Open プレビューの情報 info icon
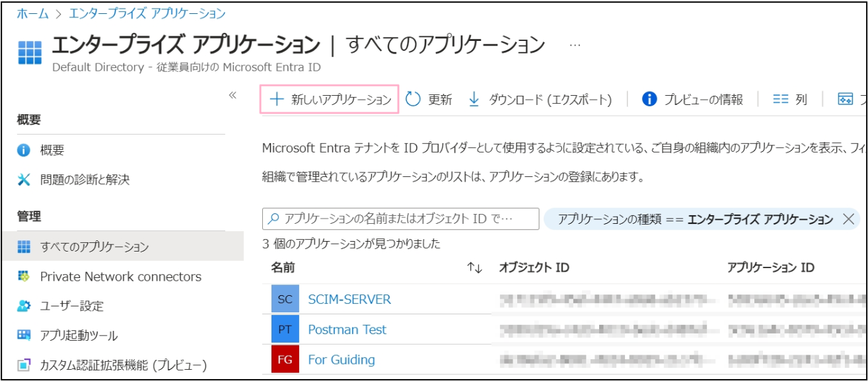 [x=649, y=99]
